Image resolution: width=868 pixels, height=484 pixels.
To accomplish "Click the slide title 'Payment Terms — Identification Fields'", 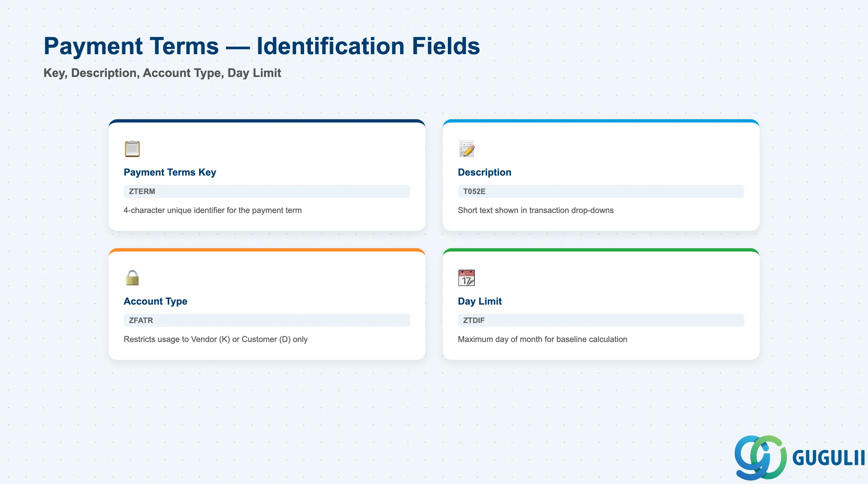I will click(x=262, y=46).
